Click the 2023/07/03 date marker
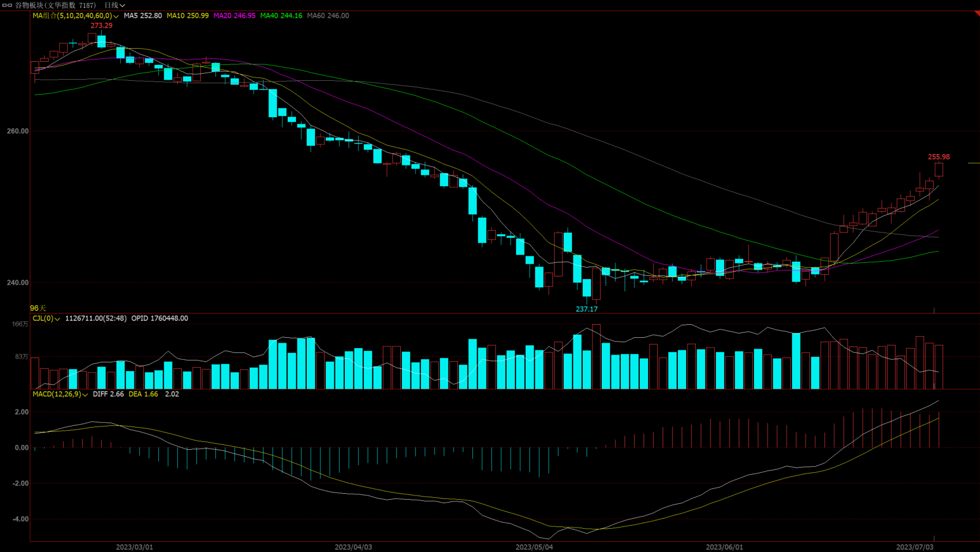The width and height of the screenshot is (980, 552). tap(915, 547)
